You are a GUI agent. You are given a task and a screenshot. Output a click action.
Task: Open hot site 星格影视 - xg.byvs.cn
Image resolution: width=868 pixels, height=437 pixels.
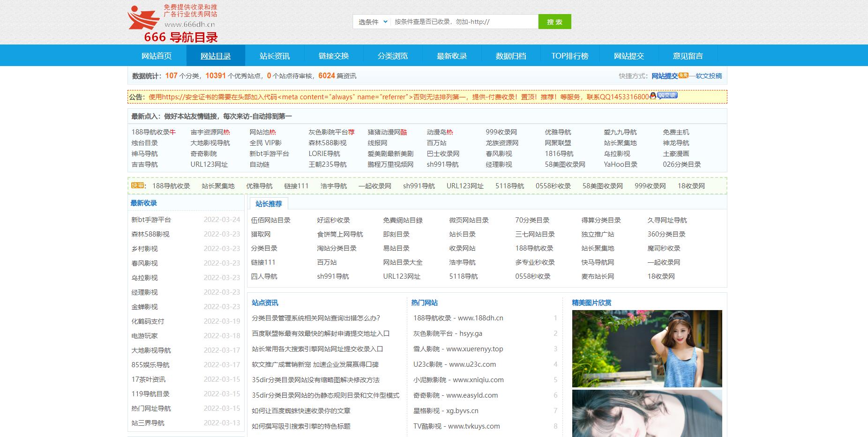(446, 411)
